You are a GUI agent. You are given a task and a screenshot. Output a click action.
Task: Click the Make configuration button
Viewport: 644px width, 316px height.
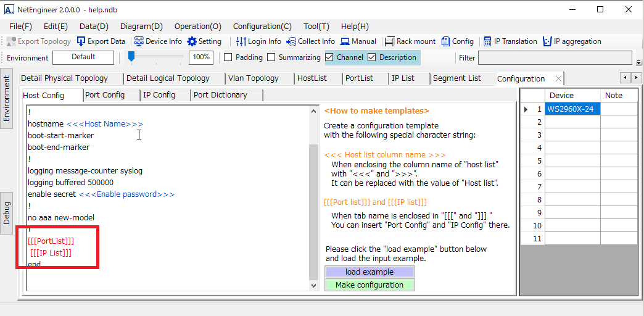pyautogui.click(x=369, y=285)
